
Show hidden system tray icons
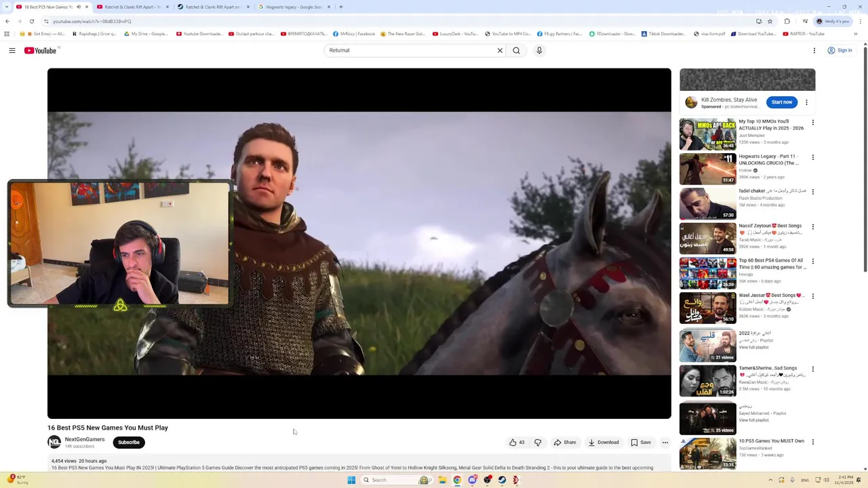point(770,480)
